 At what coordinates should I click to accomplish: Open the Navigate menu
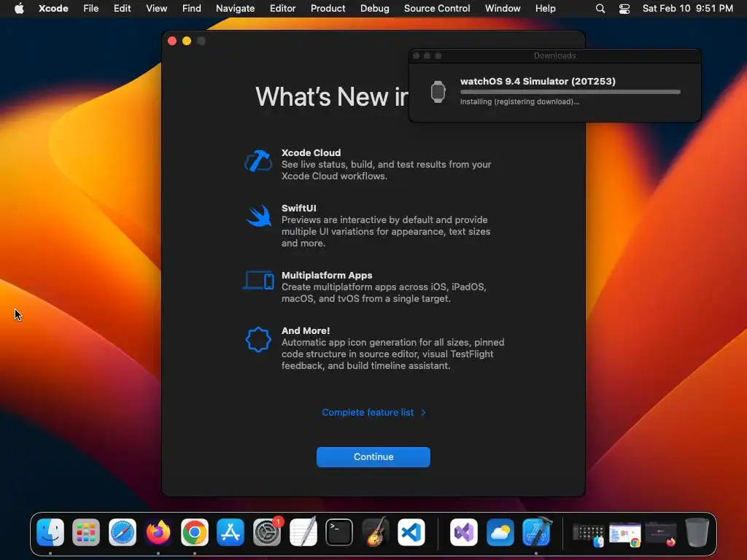(236, 9)
